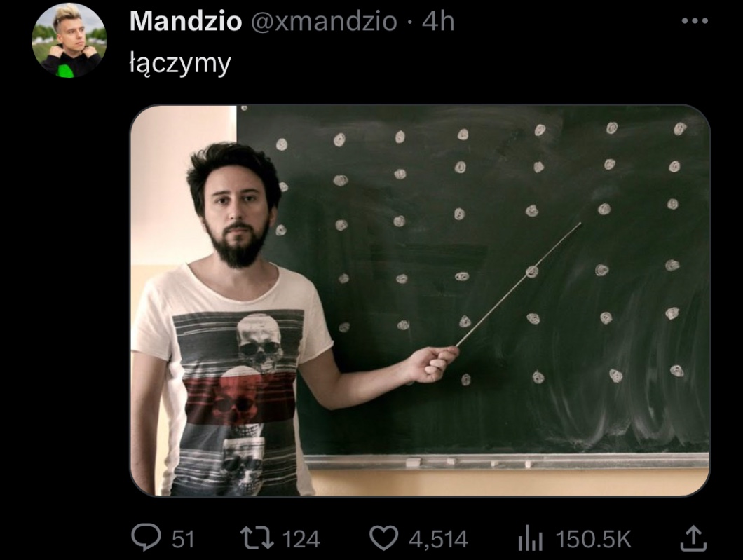This screenshot has width=743, height=560.
Task: Select the tweet text "łączymy"
Action: coord(180,63)
